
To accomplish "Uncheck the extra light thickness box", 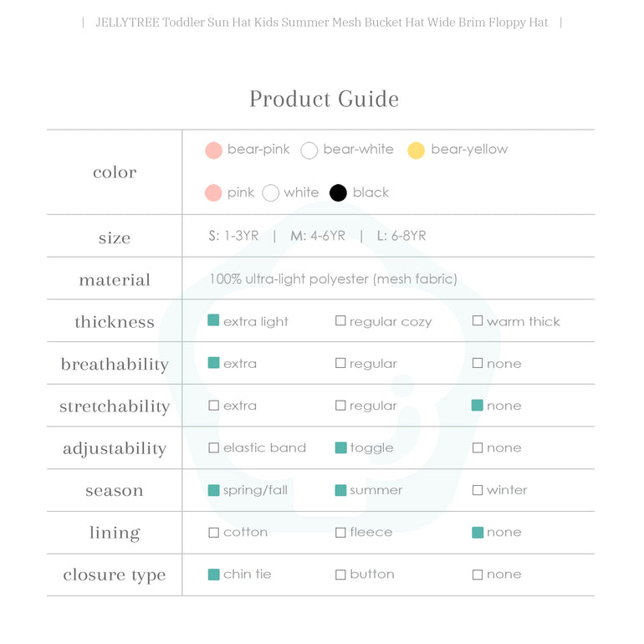I will pyautogui.click(x=213, y=320).
